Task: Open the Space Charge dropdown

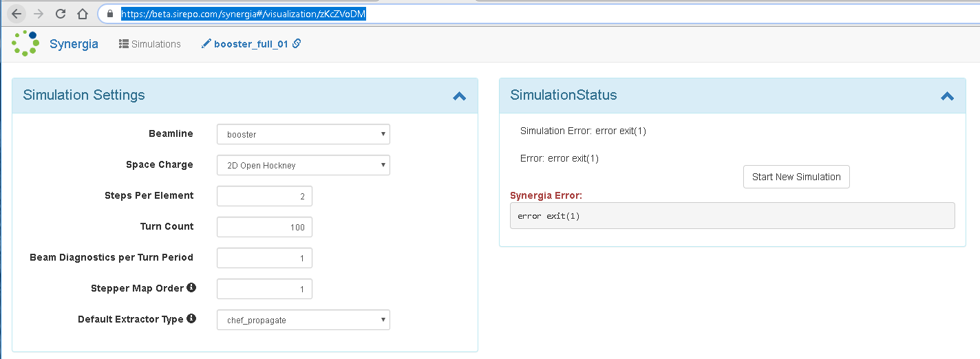Action: pos(303,165)
